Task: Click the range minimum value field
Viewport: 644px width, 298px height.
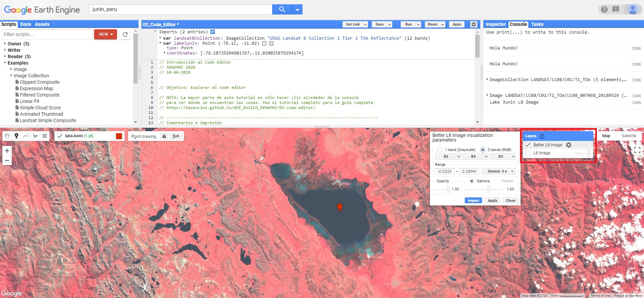Action: 444,172
